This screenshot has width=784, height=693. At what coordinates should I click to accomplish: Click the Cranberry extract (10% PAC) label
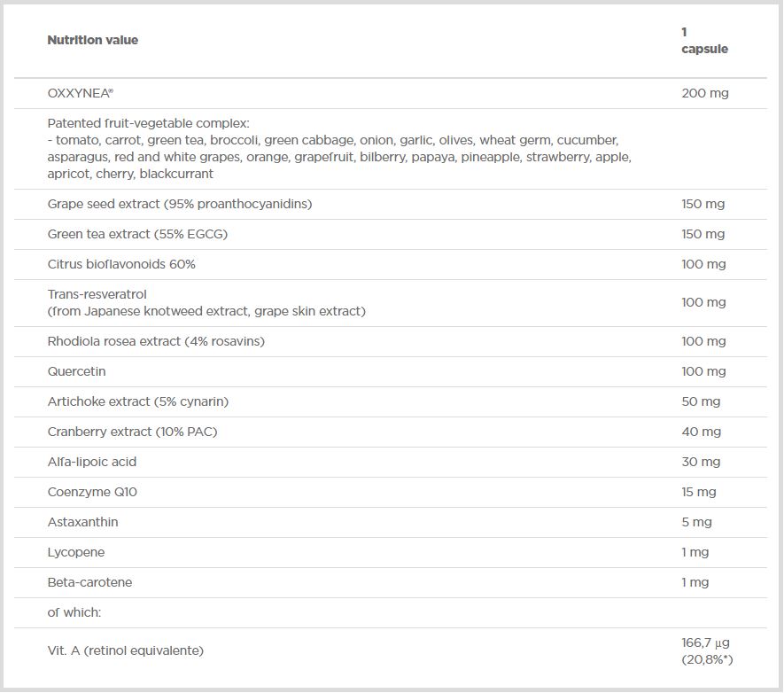132,432
